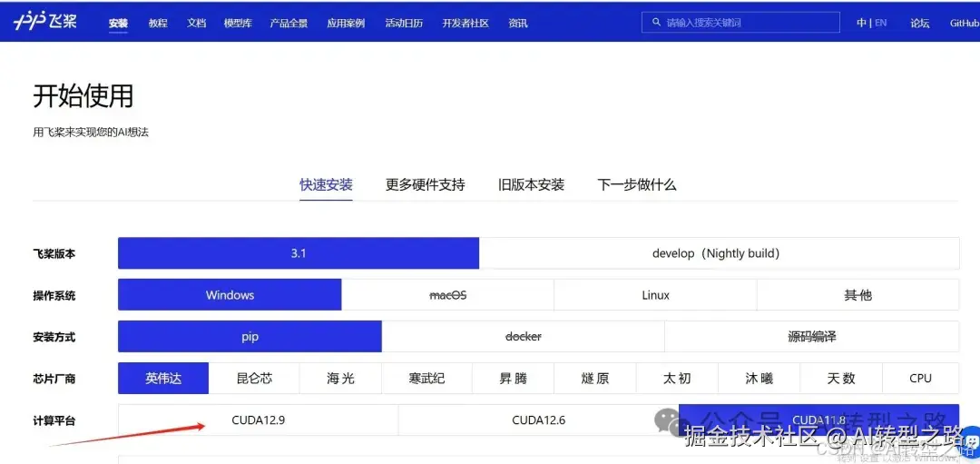Click the 飞桨版本 row label
Image resolution: width=980 pixels, height=464 pixels.
pos(54,254)
